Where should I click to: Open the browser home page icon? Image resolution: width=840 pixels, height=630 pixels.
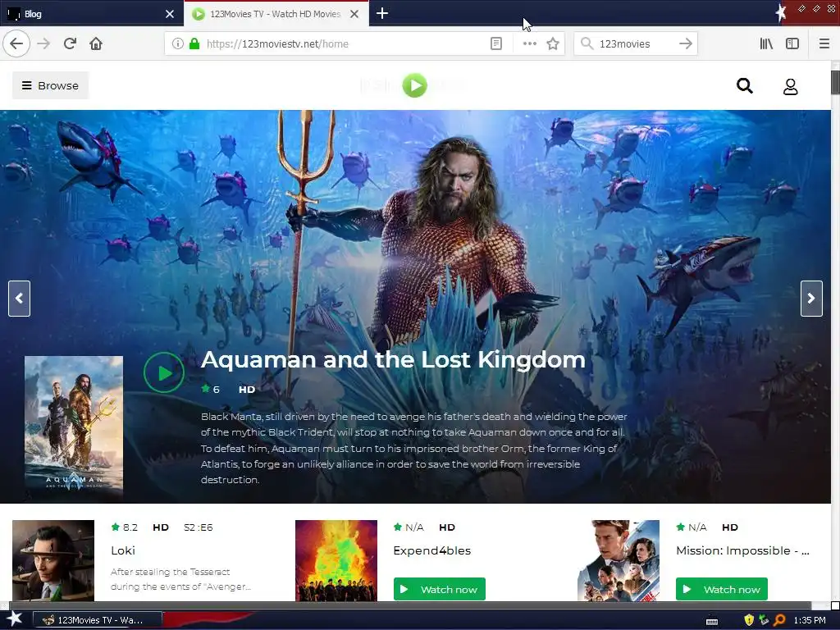point(96,43)
